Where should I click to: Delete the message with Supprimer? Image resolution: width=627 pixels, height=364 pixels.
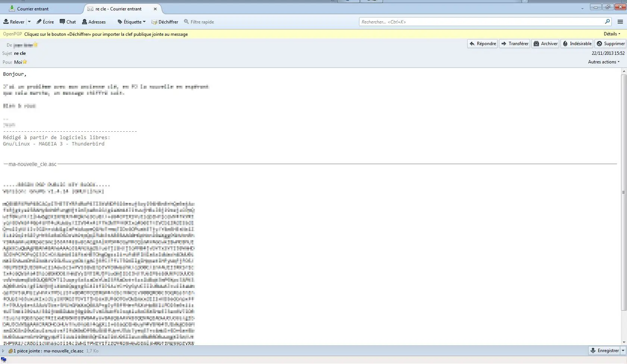point(611,44)
